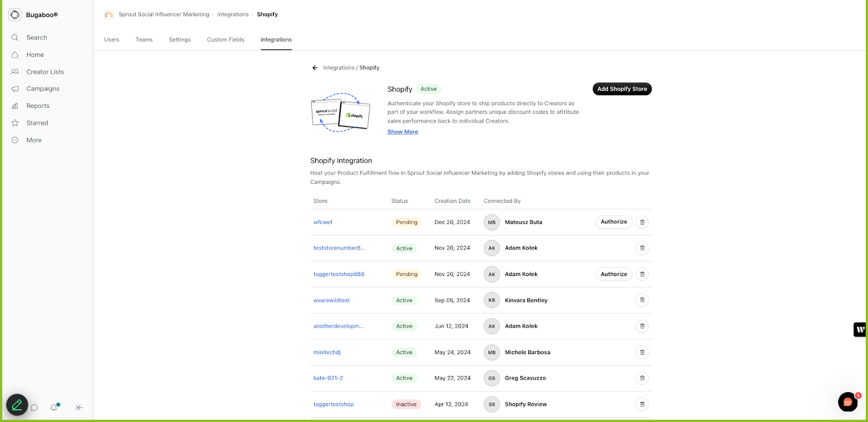Delete the minitechdj store
This screenshot has height=422, width=868.
[642, 353]
